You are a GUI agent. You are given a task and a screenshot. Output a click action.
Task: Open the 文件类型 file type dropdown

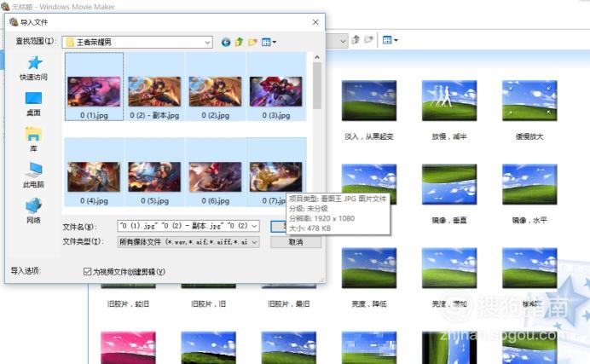(188, 242)
